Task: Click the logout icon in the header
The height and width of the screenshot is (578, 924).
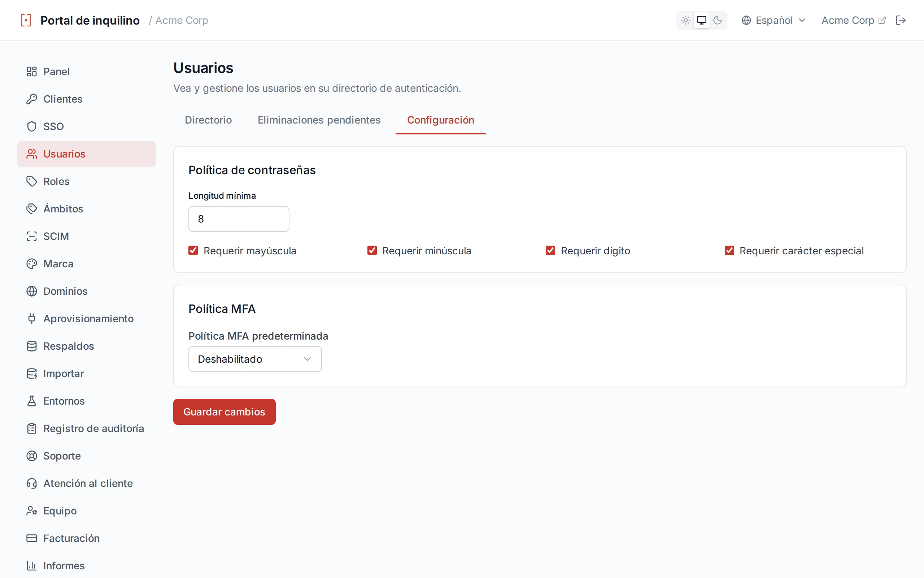Action: [901, 20]
